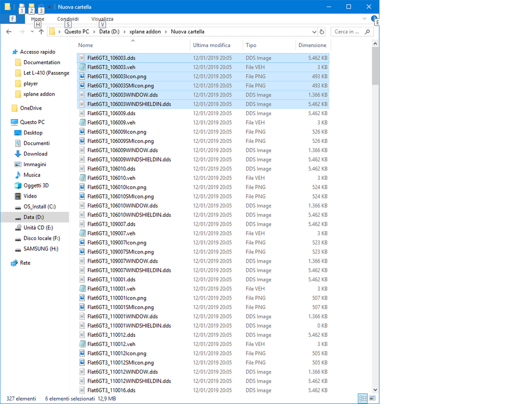
Task: Select file Flat6GT3_106003.dds
Action: pos(203,58)
